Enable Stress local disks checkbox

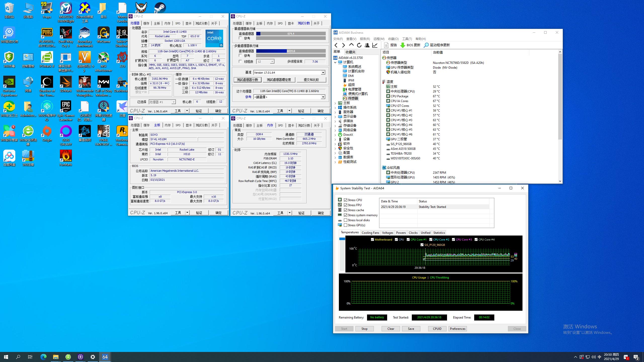[x=346, y=220]
